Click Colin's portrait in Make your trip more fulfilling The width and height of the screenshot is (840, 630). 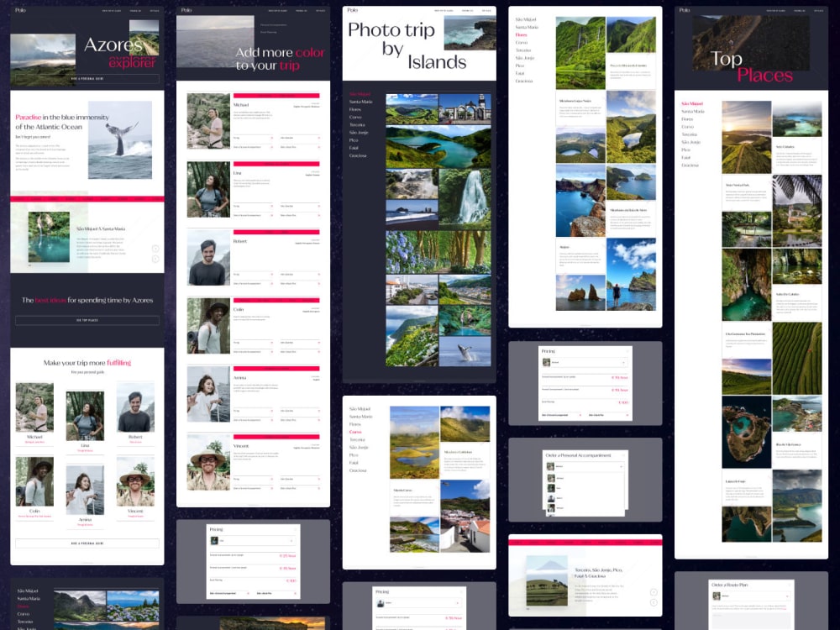(34, 481)
